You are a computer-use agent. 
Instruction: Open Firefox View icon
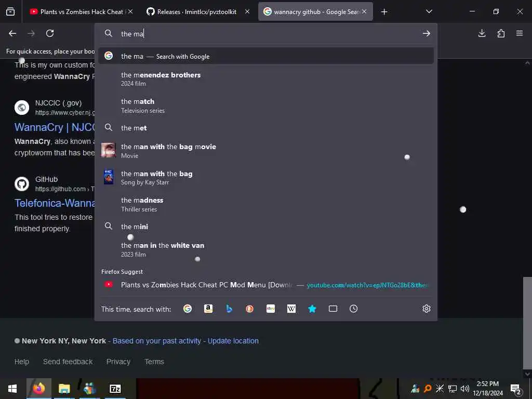click(10, 11)
